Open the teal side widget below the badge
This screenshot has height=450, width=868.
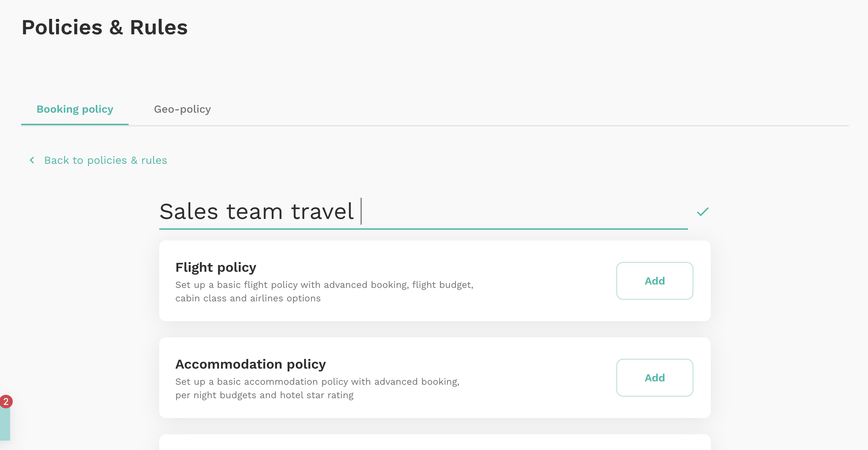pos(5,424)
